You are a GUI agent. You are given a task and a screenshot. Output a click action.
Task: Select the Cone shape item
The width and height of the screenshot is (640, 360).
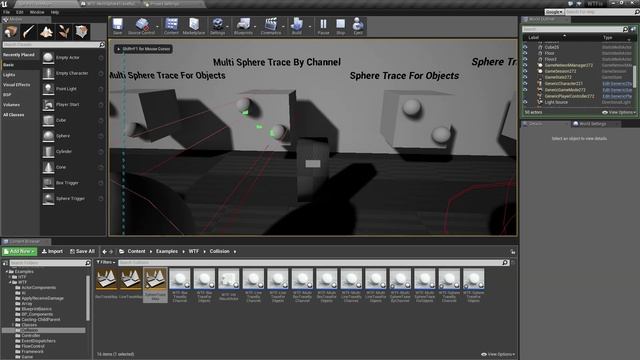click(x=73, y=167)
